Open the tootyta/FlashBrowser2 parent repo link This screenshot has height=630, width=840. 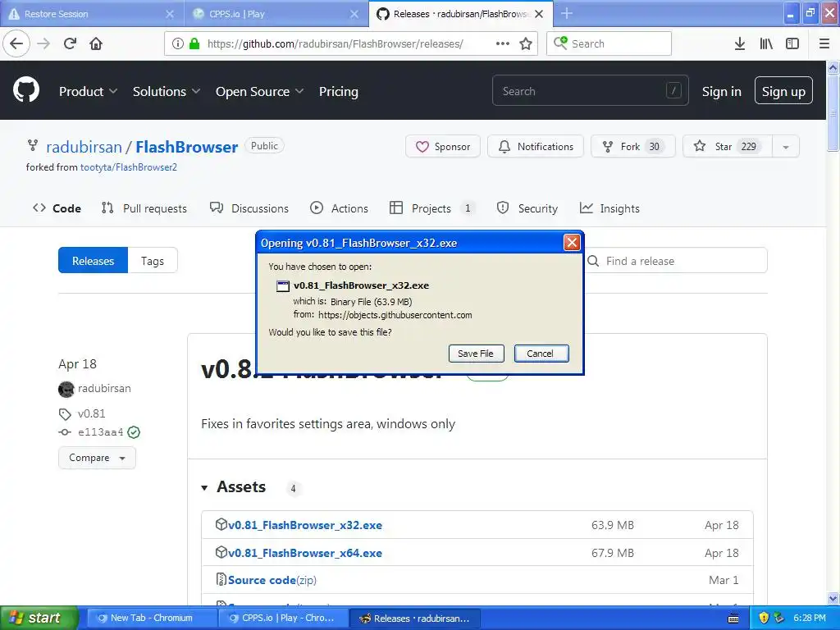point(129,167)
